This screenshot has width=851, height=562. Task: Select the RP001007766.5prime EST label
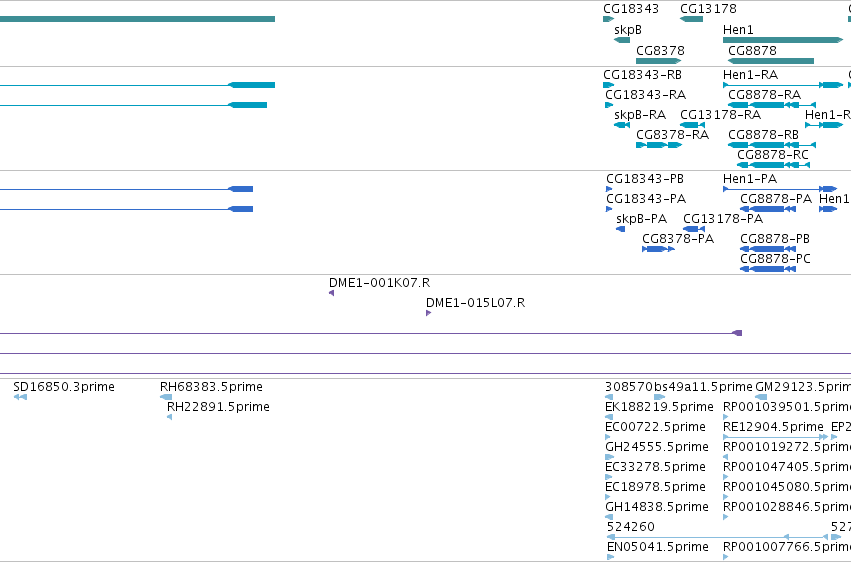pyautogui.click(x=787, y=547)
